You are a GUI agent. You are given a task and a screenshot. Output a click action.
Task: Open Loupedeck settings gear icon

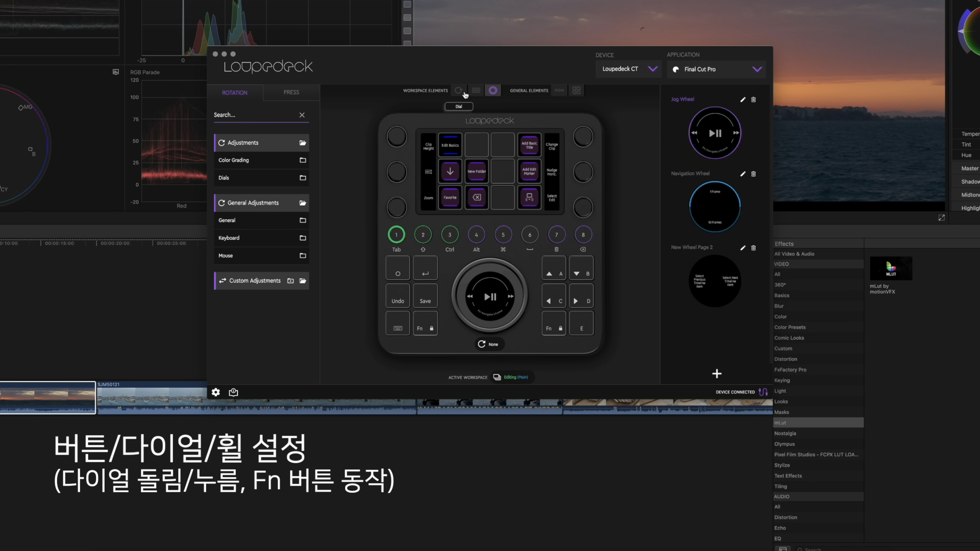tap(216, 392)
